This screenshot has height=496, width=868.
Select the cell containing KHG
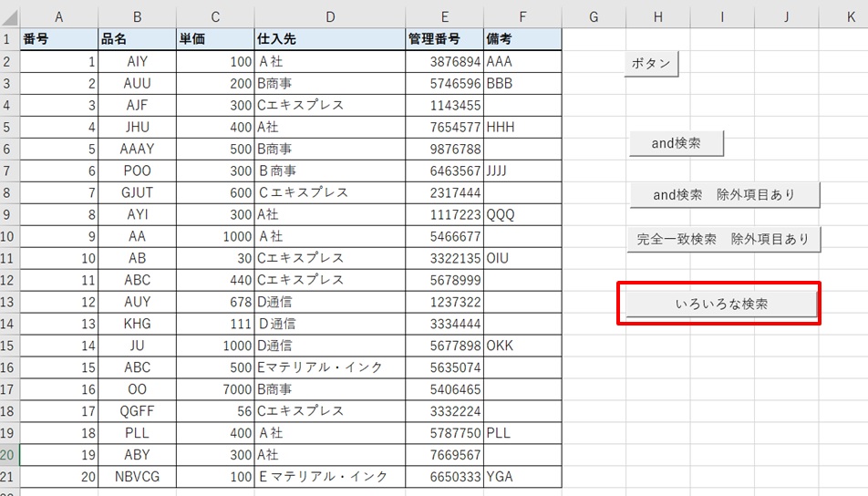pos(138,324)
